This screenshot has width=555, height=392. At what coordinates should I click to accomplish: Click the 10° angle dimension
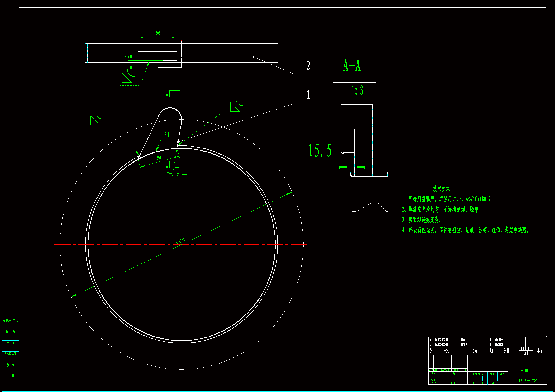(177, 174)
